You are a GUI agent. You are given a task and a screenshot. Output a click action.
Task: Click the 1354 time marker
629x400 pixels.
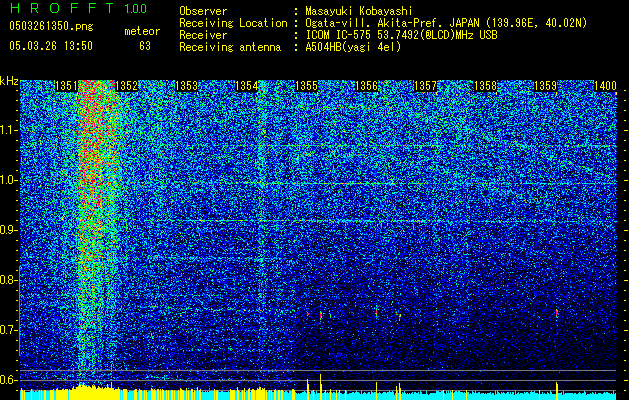coord(246,86)
